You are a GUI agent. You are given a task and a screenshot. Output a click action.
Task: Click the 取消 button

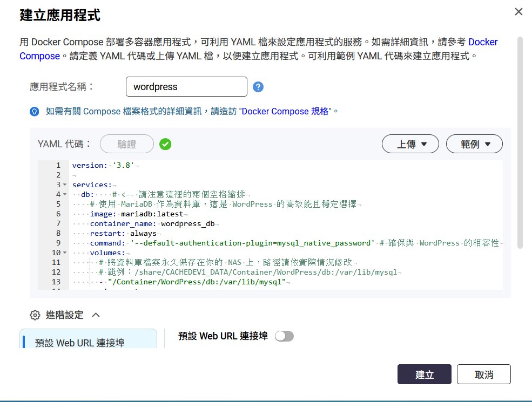point(483,374)
